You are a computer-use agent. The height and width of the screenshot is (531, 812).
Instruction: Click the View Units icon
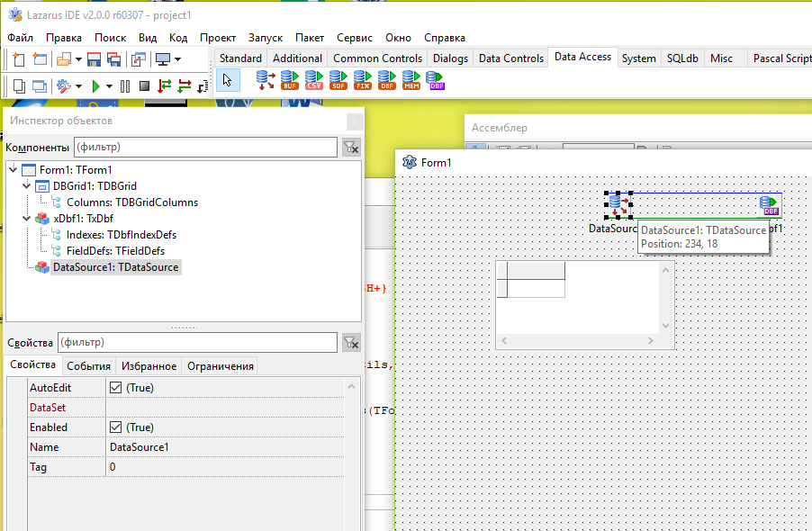19,85
